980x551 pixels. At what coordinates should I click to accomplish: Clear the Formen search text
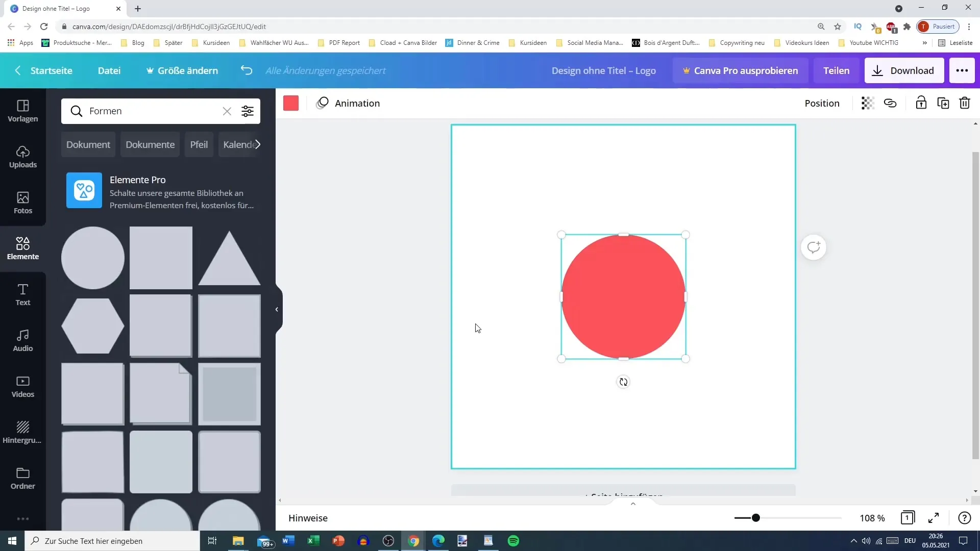click(x=227, y=111)
